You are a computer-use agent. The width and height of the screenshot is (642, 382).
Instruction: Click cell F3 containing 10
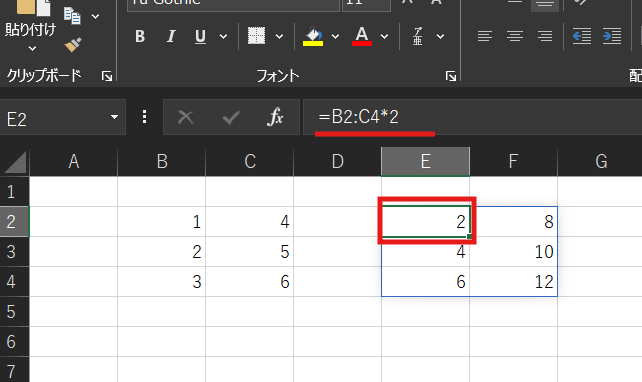click(x=513, y=251)
